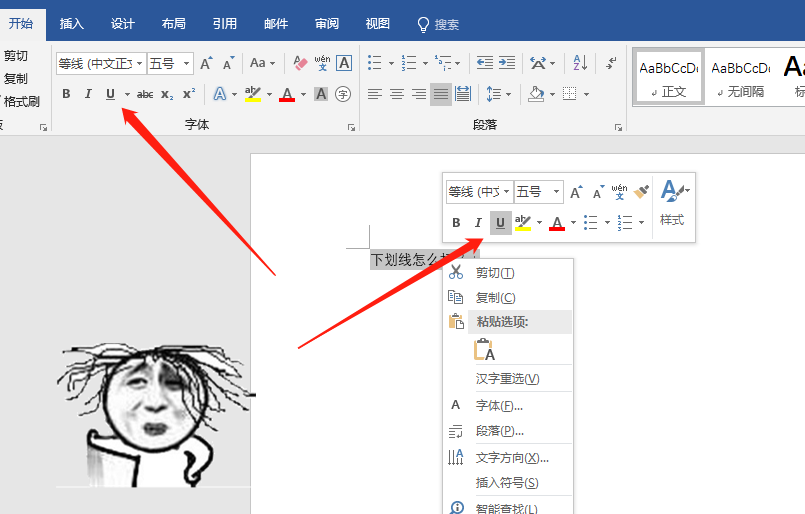Toggle Underline in the ribbon Font group
Screen dimensions: 805x514
coord(110,94)
